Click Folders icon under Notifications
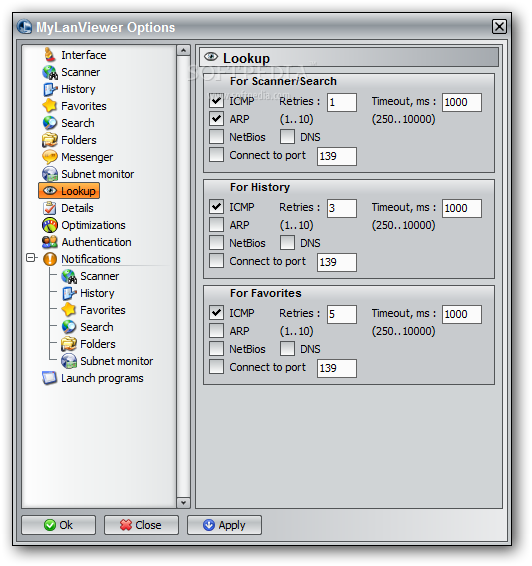532x566 pixels. pyautogui.click(x=69, y=344)
